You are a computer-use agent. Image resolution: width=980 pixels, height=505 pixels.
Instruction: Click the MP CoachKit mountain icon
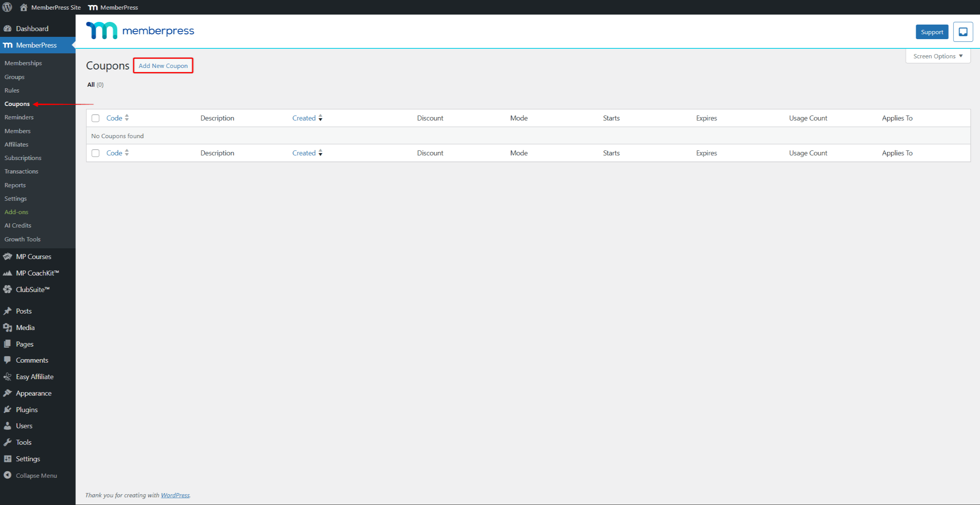click(x=7, y=273)
